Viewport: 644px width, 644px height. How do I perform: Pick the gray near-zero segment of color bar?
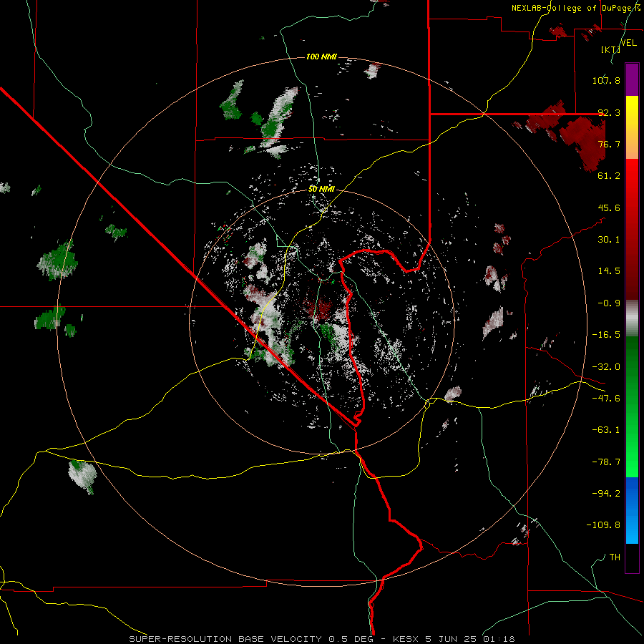[x=632, y=318]
